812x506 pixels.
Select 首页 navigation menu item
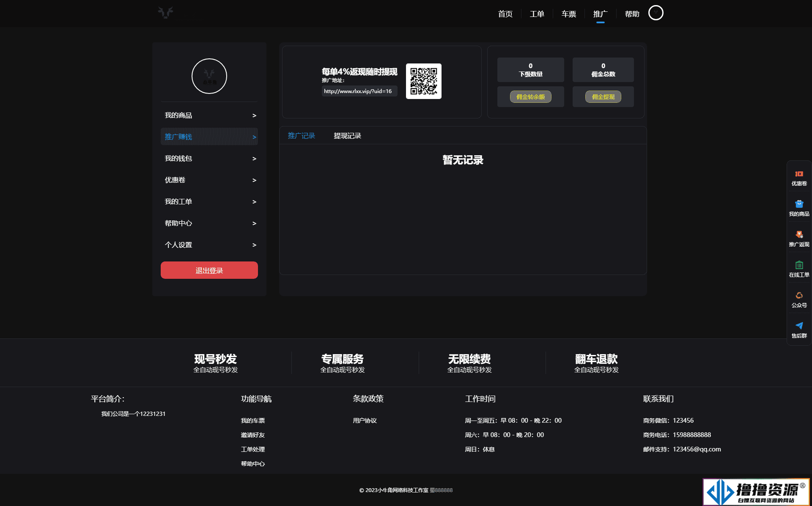[x=505, y=13]
